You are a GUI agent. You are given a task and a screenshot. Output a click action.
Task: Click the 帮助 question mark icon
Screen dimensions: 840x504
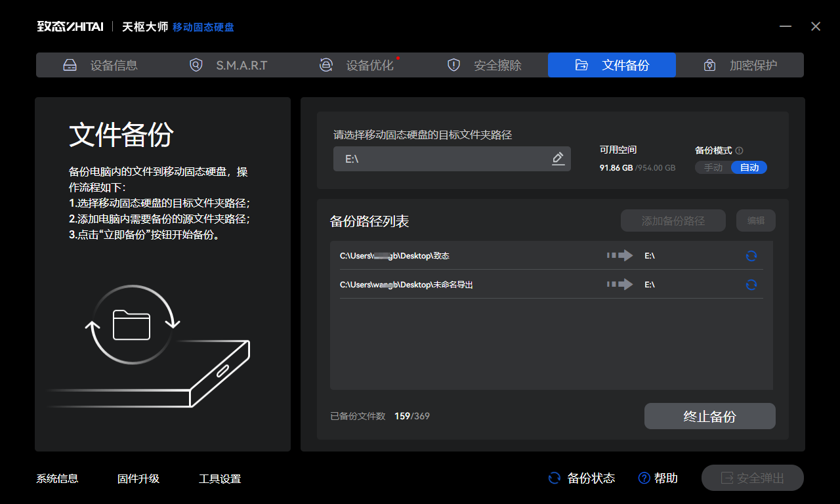(644, 478)
